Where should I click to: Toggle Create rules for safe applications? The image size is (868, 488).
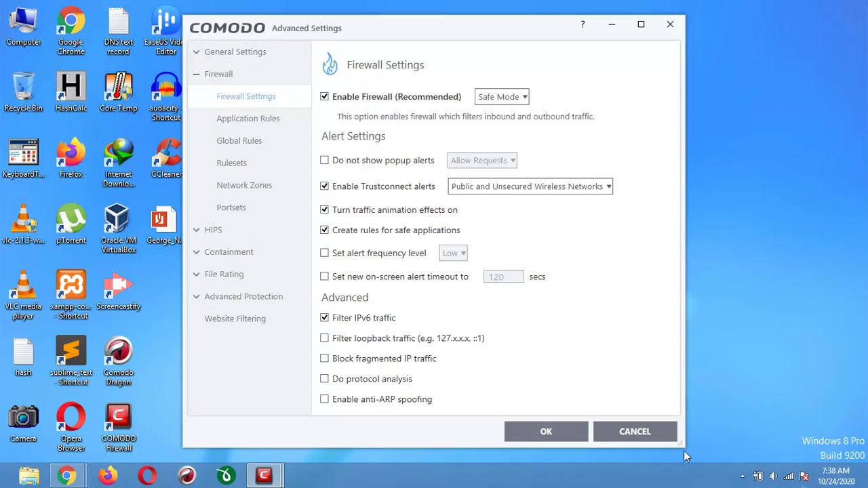(x=324, y=230)
